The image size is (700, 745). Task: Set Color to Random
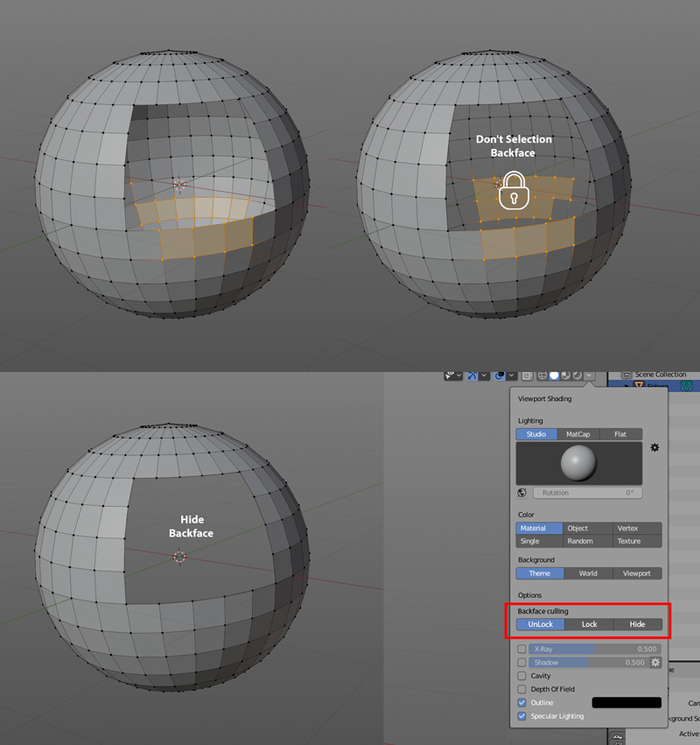tap(588, 541)
